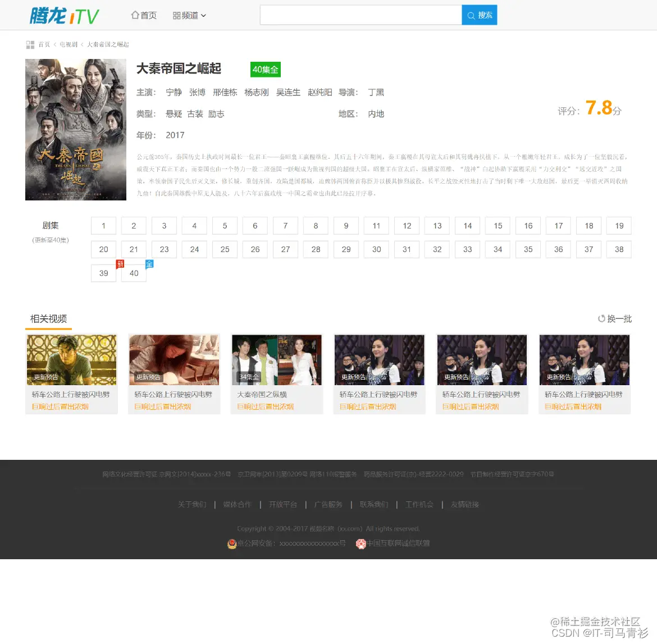
Task: Click the 腾龙iTV site logo
Action: (x=63, y=15)
